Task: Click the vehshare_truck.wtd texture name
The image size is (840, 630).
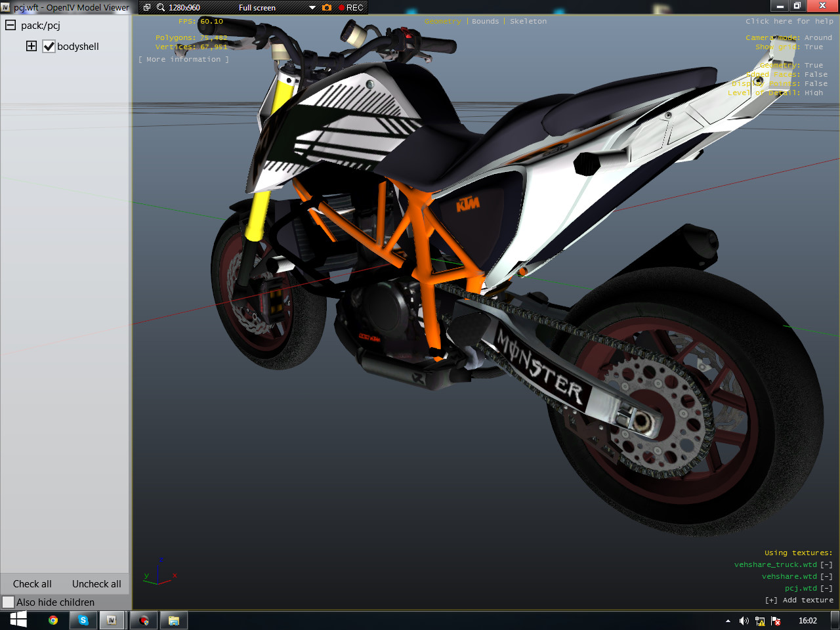Action: (x=776, y=564)
